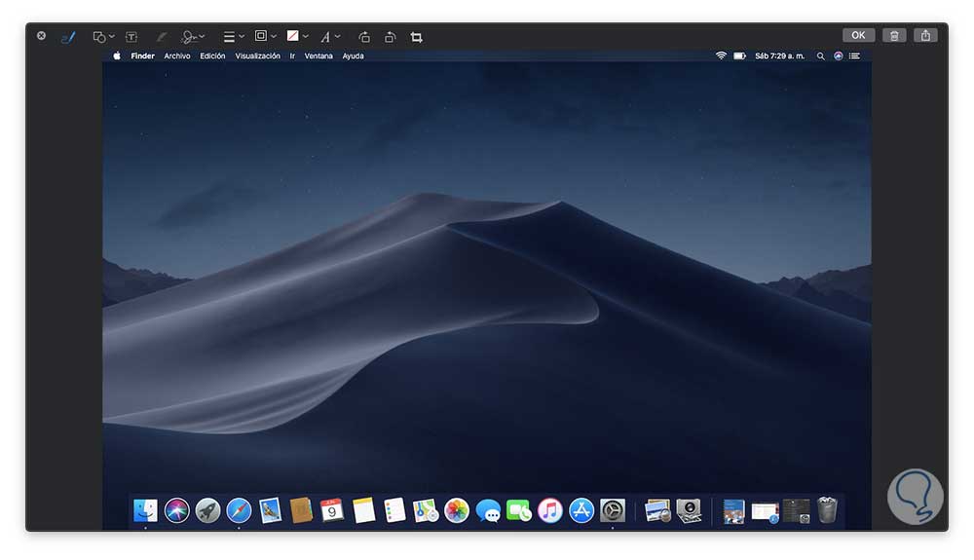Restore the dark minimized window beside Trash
The width and height of the screenshot is (974, 560).
pyautogui.click(x=797, y=511)
